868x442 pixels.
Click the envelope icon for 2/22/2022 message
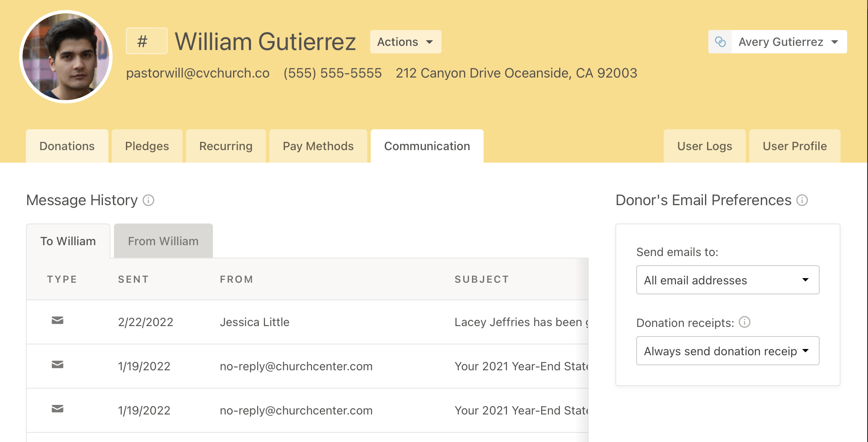58,320
